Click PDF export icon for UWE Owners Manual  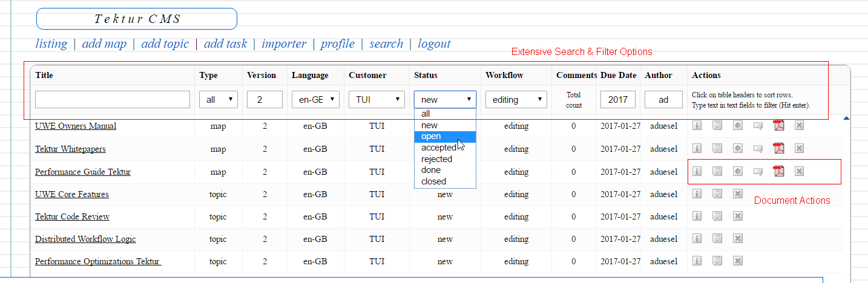pos(778,126)
